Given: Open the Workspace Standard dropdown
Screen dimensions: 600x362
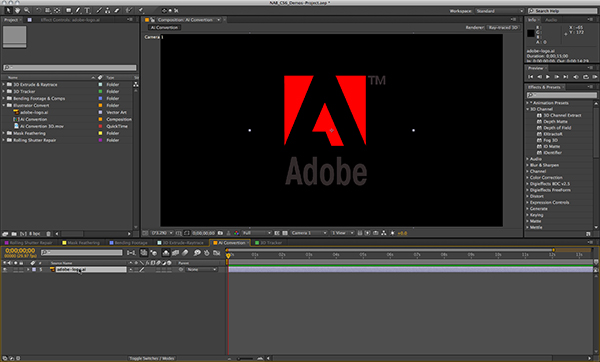Looking at the screenshot, I should click(x=500, y=11).
